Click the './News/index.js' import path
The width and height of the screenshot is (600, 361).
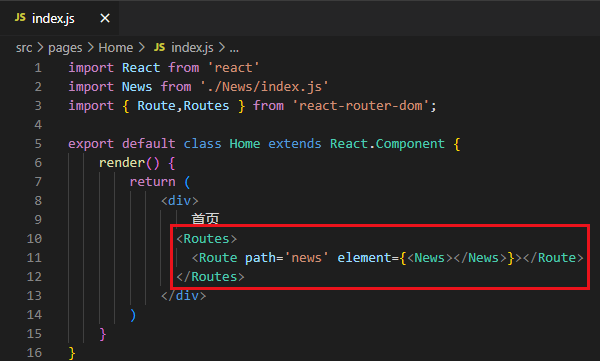(x=264, y=87)
